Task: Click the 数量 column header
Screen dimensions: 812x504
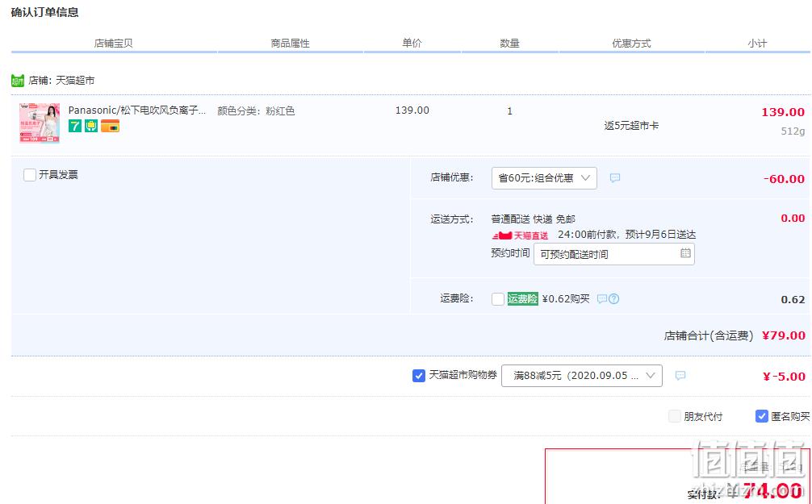Action: click(x=509, y=44)
